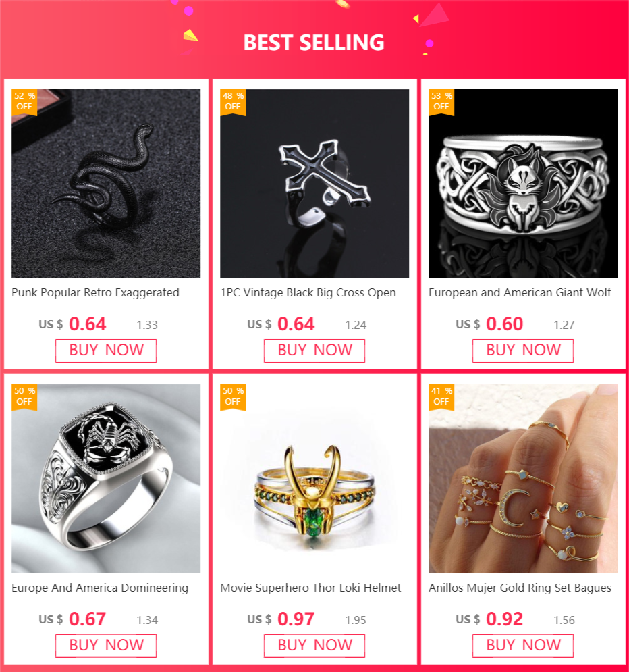629x672 pixels.
Task: Click Buy Now for Thor Loki Helmet ring
Action: click(x=314, y=646)
